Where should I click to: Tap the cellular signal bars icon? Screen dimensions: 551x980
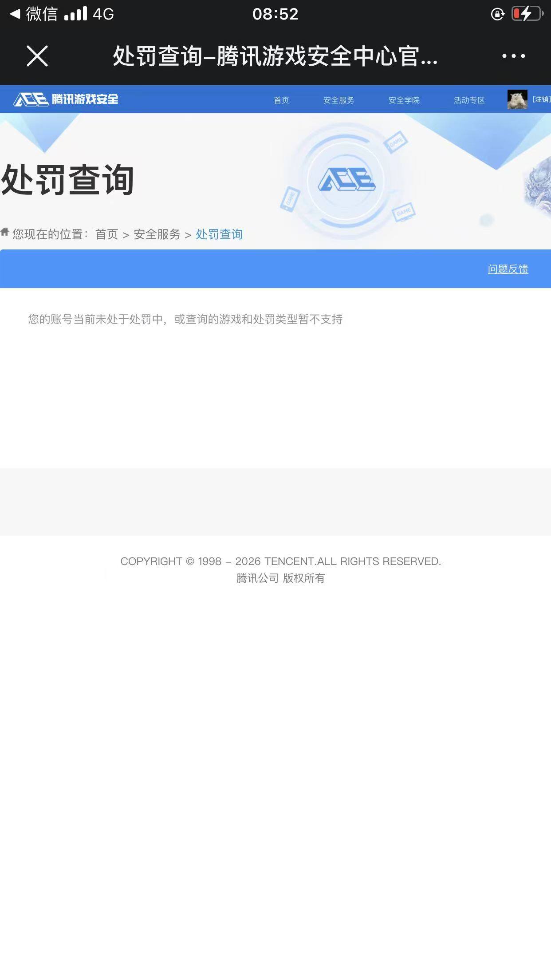click(x=75, y=14)
